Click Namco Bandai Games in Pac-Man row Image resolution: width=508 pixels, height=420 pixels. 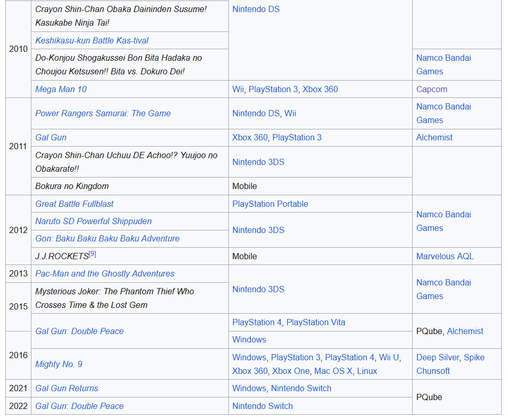[444, 290]
